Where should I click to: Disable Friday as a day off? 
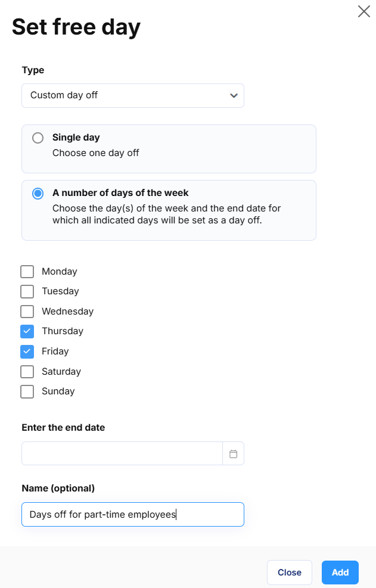coord(27,351)
